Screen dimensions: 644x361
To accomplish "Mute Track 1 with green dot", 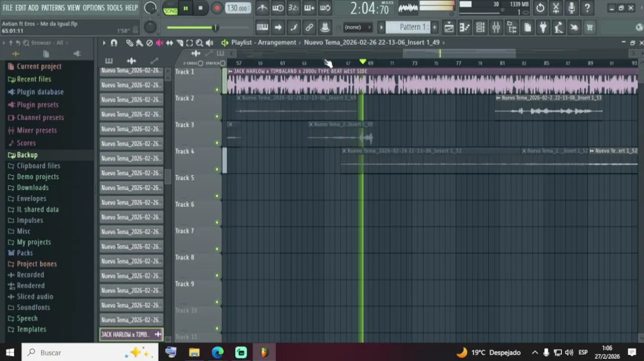I will click(217, 90).
